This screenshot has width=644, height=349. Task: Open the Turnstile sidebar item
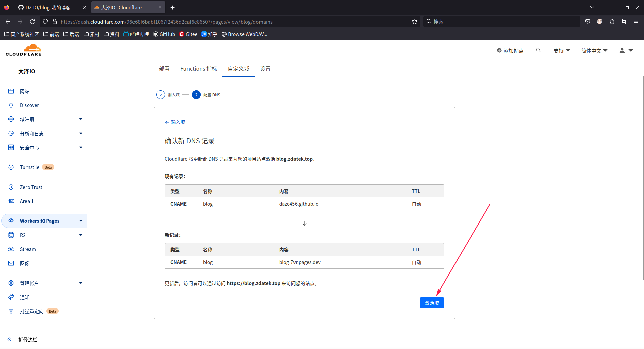(30, 167)
